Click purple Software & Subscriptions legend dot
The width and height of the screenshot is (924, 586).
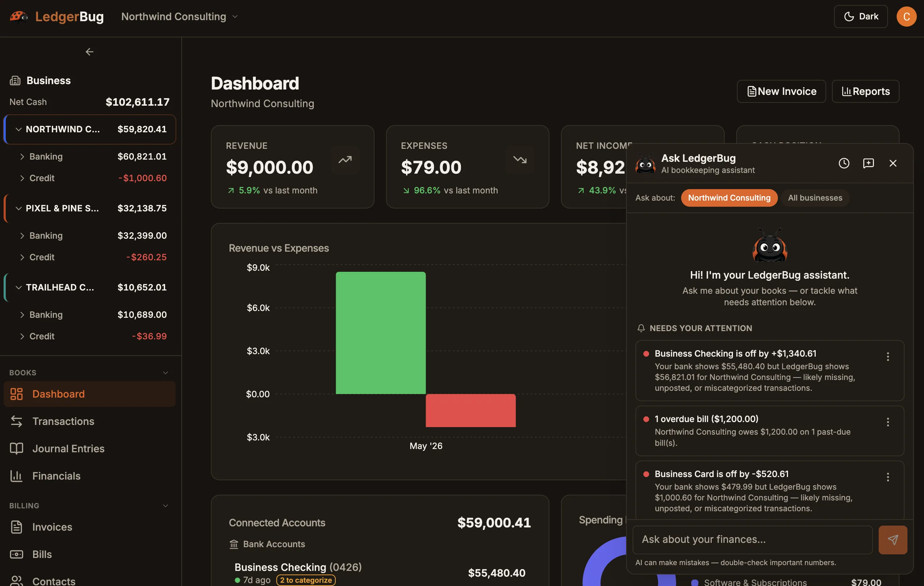coord(694,582)
